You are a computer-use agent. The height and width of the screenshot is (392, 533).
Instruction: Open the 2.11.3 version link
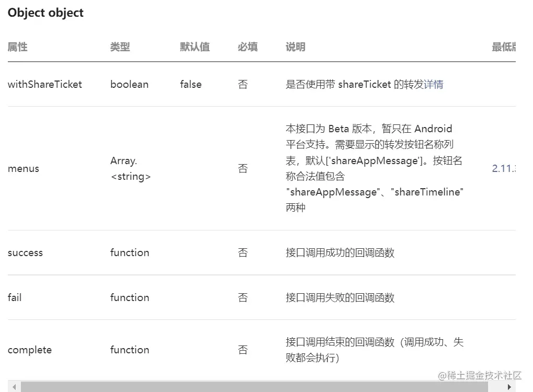[504, 168]
